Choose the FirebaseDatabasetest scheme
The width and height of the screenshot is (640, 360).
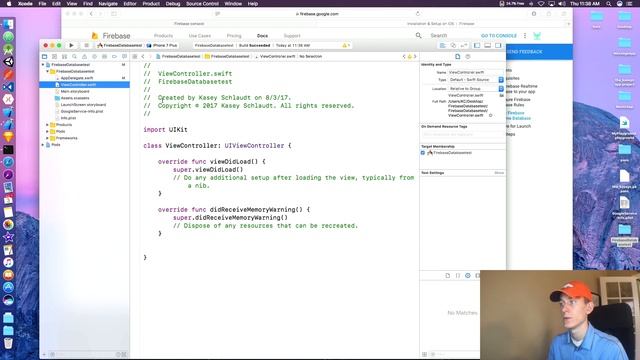(120, 45)
